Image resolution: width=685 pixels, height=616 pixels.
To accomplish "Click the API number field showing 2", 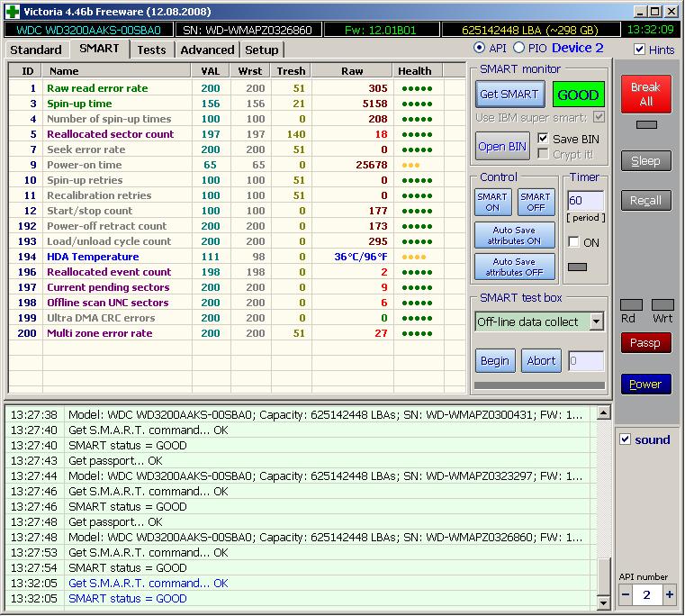I will pyautogui.click(x=647, y=594).
